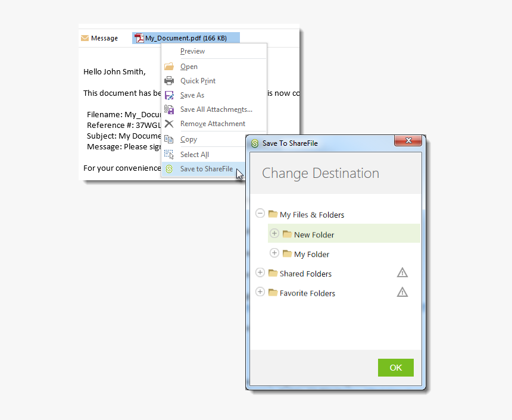Viewport: 512px width, 420px height.
Task: Click the Message envelope icon
Action: pyautogui.click(x=85, y=38)
